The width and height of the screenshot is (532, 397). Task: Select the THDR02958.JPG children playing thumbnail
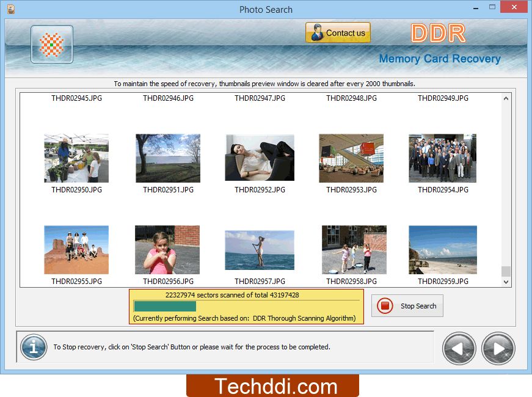354,250
